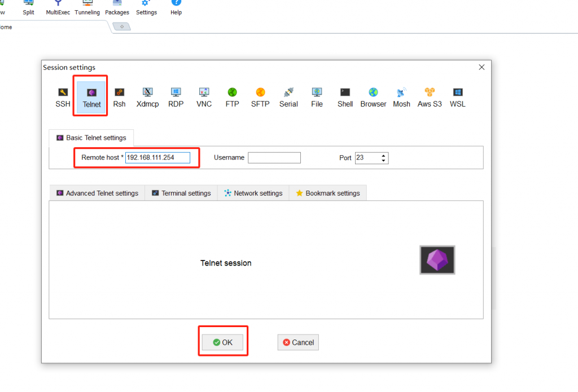Click the Remote host input field
This screenshot has width=578, height=392.
(158, 158)
